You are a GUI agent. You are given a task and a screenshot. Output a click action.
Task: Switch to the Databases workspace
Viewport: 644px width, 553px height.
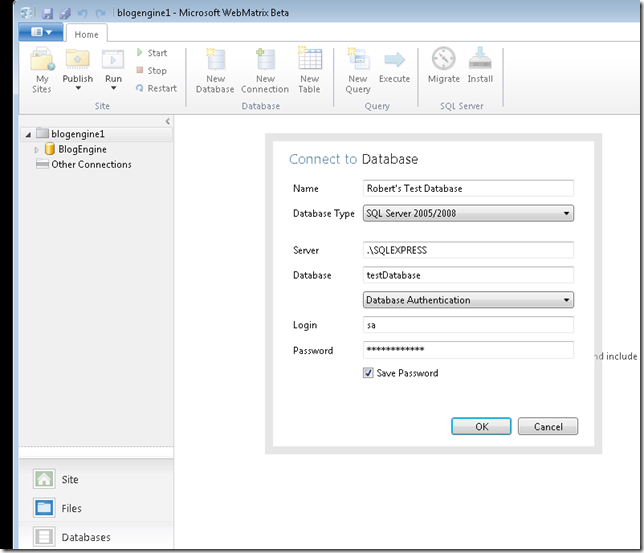coord(72,537)
